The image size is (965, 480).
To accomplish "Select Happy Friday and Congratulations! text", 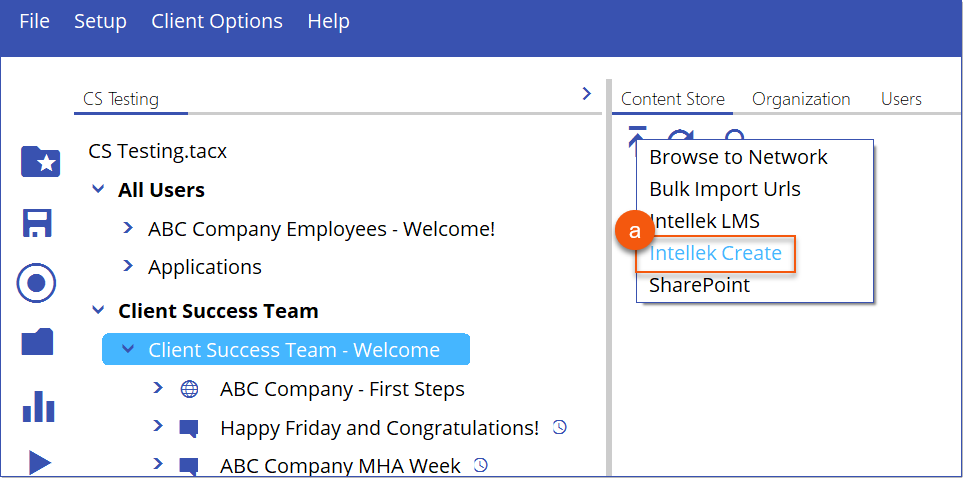I will [379, 428].
